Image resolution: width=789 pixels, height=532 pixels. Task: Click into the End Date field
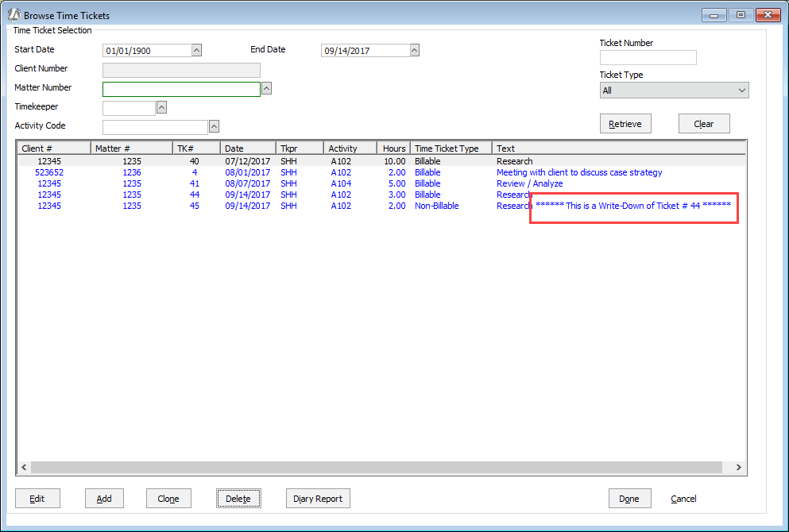point(365,51)
